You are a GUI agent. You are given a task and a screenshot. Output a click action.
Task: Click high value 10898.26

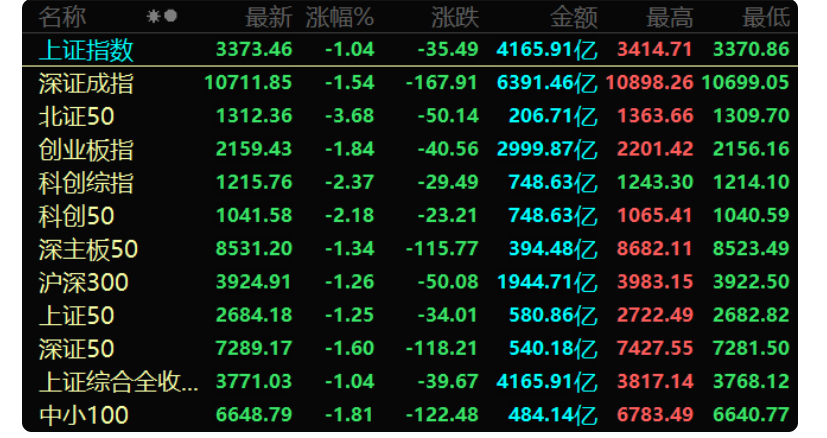pyautogui.click(x=649, y=83)
